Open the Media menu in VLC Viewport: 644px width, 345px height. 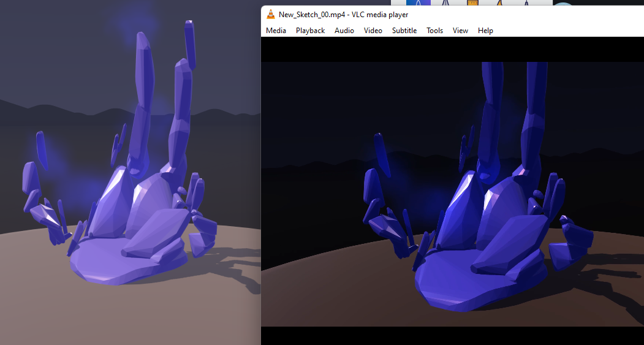(x=276, y=31)
